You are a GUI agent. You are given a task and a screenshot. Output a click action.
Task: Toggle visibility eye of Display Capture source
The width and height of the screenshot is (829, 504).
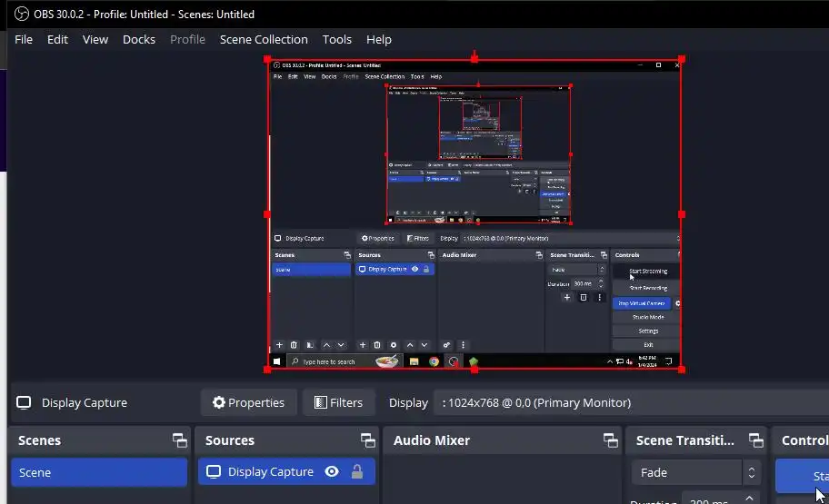[x=332, y=471]
